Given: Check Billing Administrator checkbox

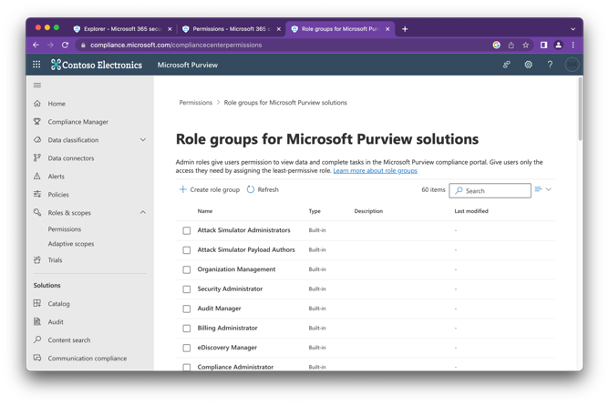Looking at the screenshot, I should [187, 328].
